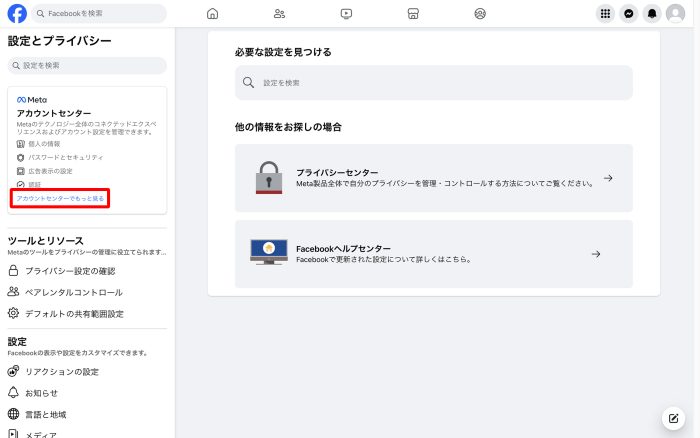The height and width of the screenshot is (438, 700).
Task: Open the Home feed icon
Action: 212,14
